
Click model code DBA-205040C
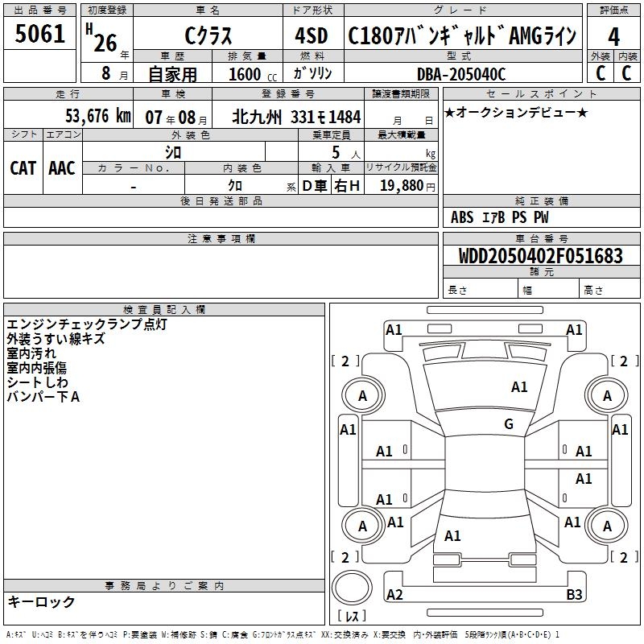(461, 74)
